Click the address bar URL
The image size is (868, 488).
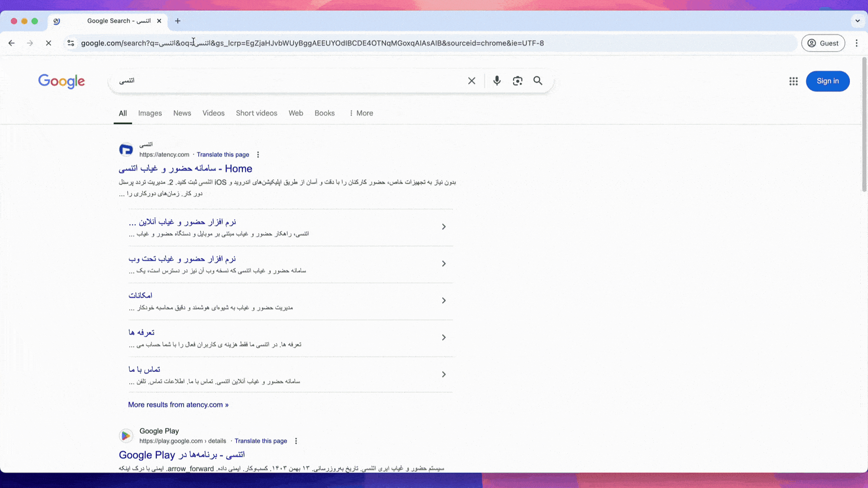pos(312,43)
